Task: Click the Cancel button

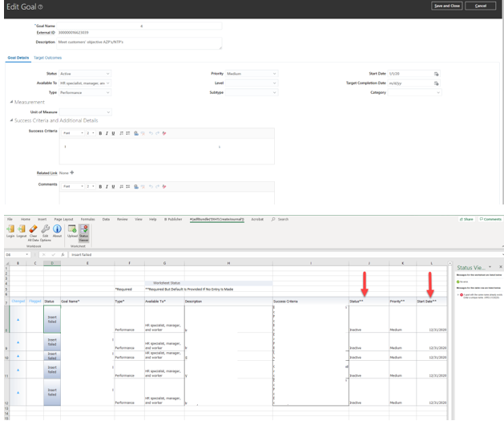Action: click(x=481, y=6)
